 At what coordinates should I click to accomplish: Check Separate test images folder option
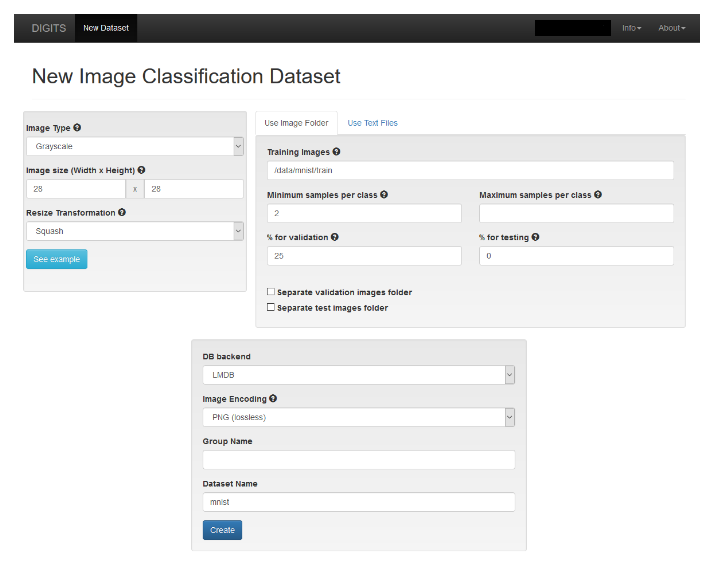(x=271, y=308)
